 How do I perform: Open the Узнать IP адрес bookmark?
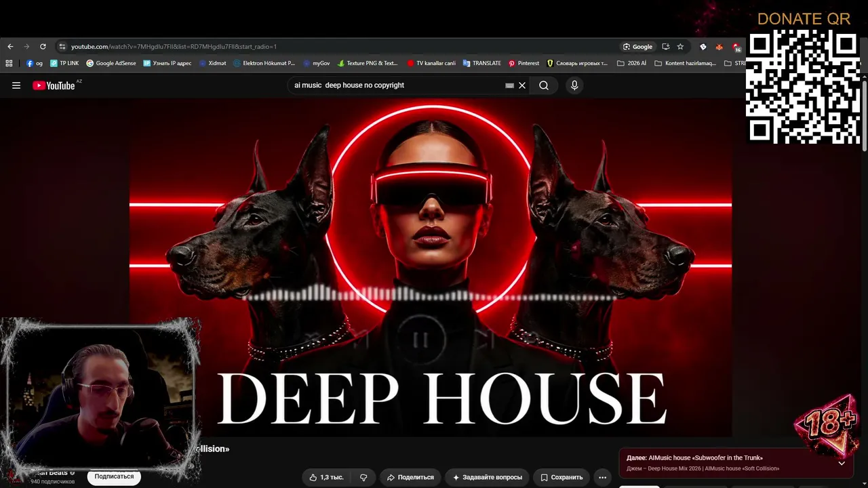167,63
